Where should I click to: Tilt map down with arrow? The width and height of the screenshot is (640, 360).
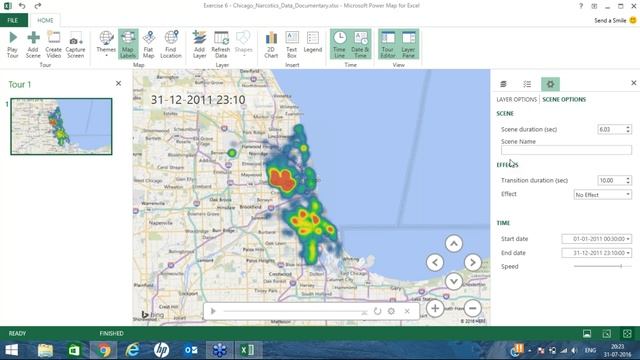(453, 281)
